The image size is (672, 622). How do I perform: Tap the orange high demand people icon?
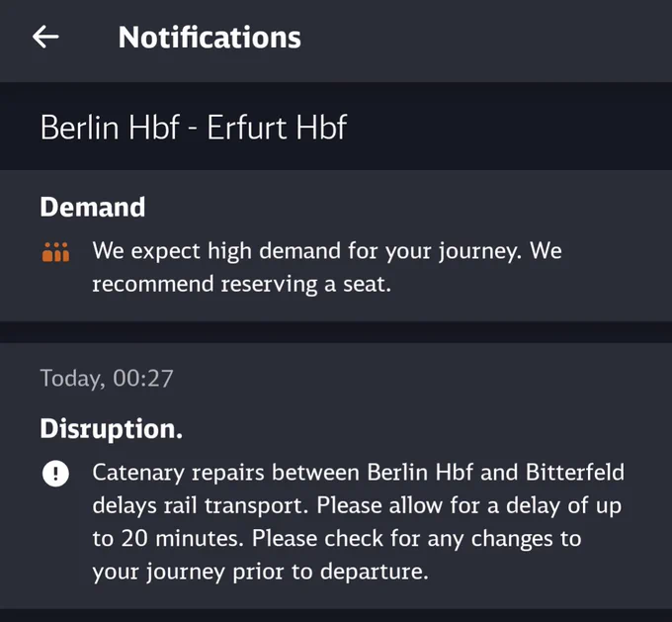point(55,252)
